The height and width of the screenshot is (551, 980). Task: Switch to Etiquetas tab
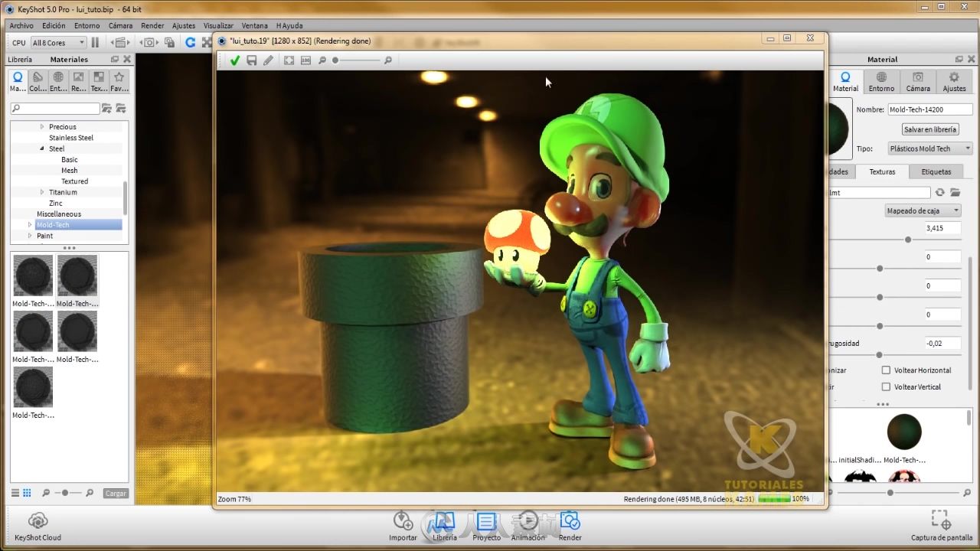point(936,171)
